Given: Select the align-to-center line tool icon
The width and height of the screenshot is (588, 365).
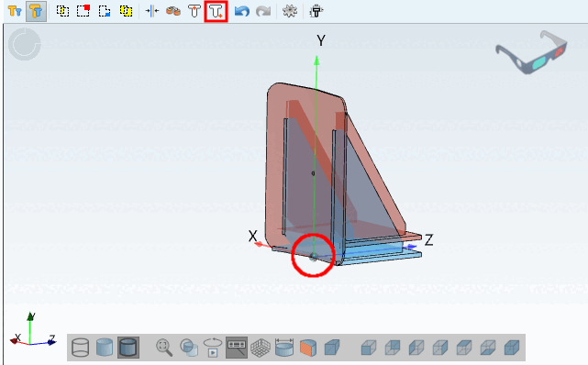Looking at the screenshot, I should click(x=152, y=11).
